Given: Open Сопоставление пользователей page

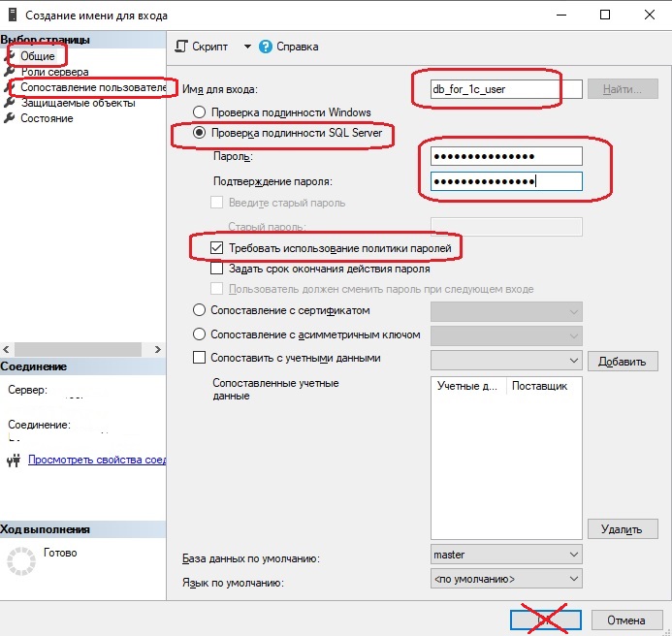Looking at the screenshot, I should coord(93,87).
